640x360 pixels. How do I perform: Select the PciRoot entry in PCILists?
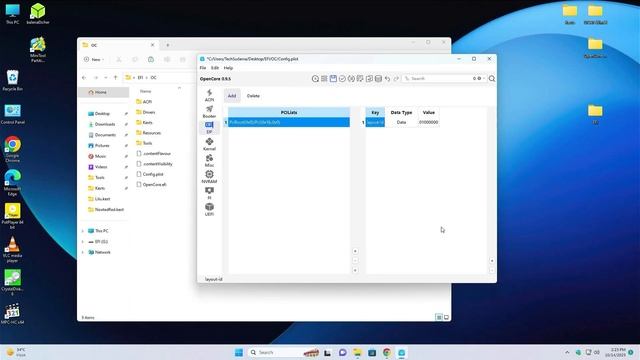pos(289,122)
